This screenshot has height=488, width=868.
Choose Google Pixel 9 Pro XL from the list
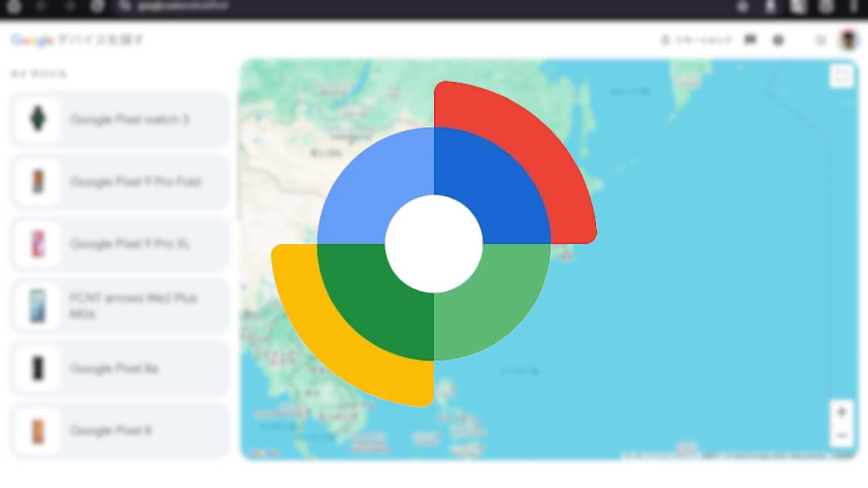120,244
